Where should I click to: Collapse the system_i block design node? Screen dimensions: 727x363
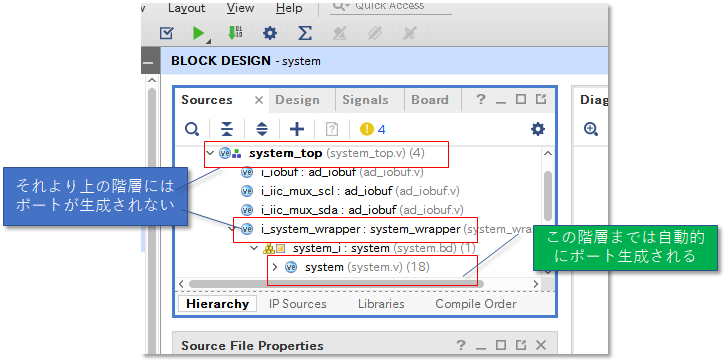pyautogui.click(x=254, y=248)
